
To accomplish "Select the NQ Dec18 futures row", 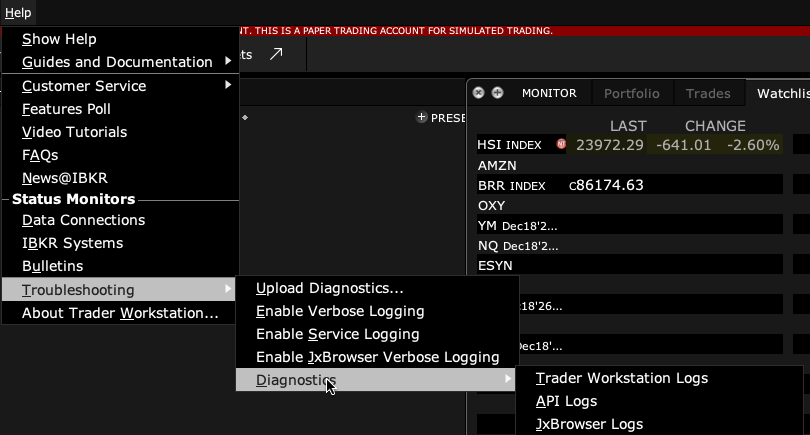I will 629,245.
